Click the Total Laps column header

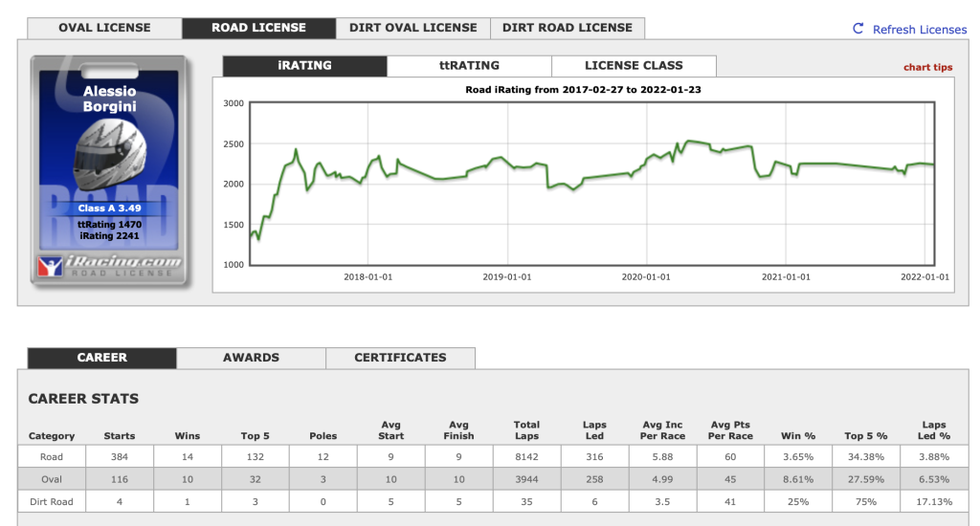[527, 430]
